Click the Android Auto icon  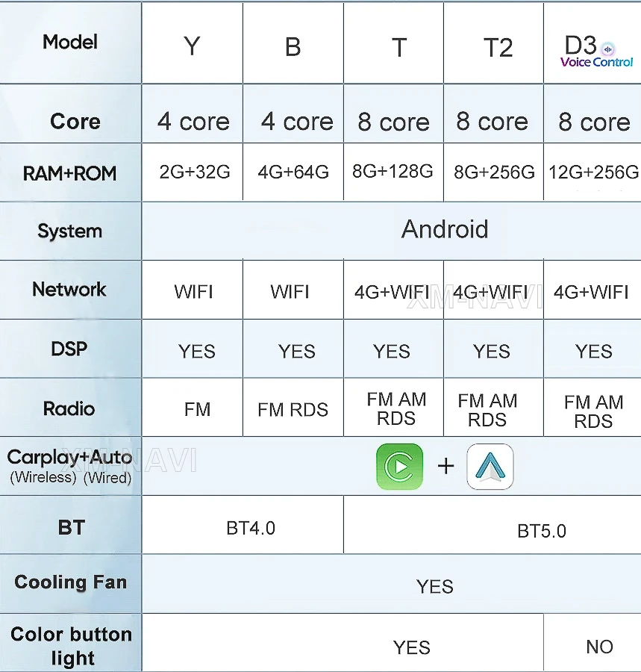click(x=490, y=467)
